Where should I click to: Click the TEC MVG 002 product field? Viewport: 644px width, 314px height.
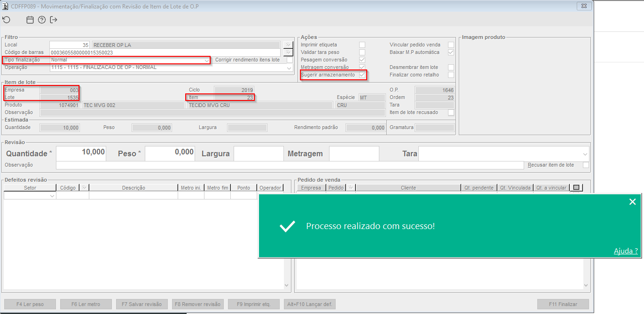coord(134,105)
